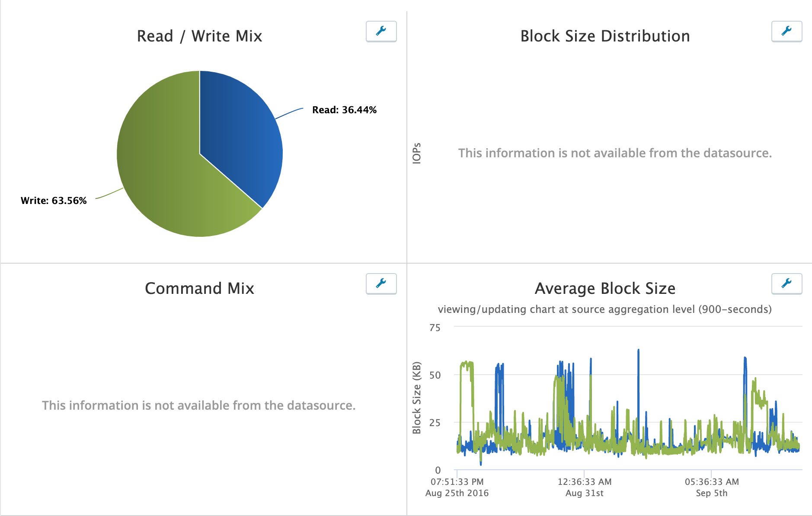The width and height of the screenshot is (812, 516).
Task: Click the 25 value on block size axis
Action: [435, 423]
